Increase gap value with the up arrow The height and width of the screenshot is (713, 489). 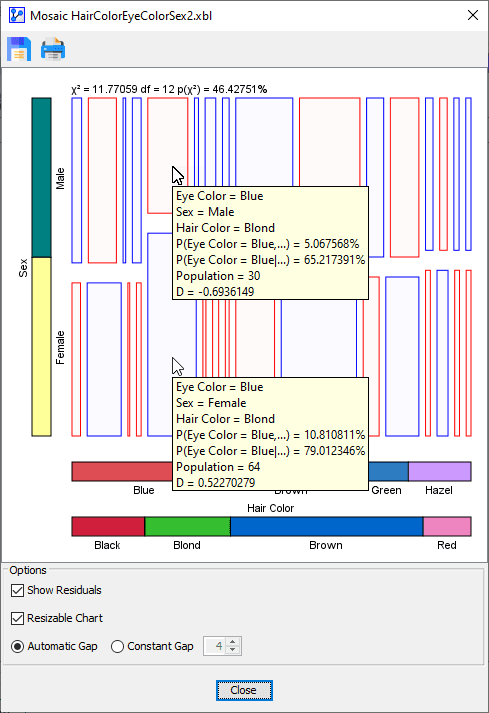pos(233,642)
